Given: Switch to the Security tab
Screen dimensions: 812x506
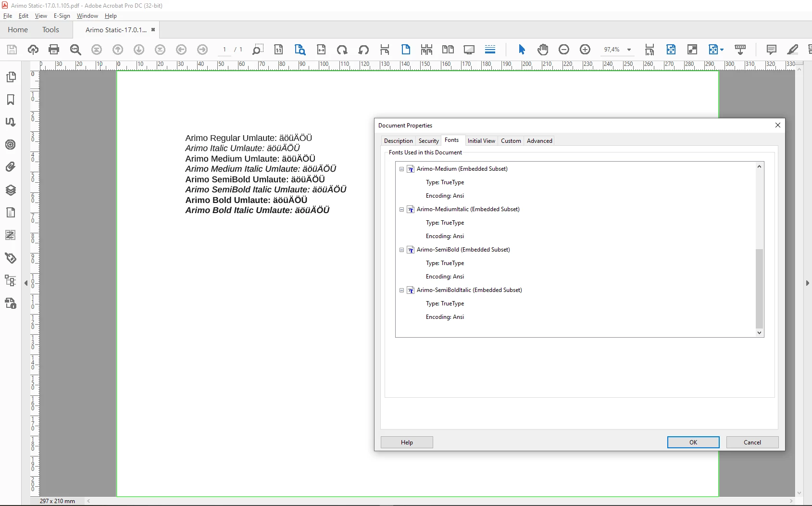Looking at the screenshot, I should click(429, 141).
